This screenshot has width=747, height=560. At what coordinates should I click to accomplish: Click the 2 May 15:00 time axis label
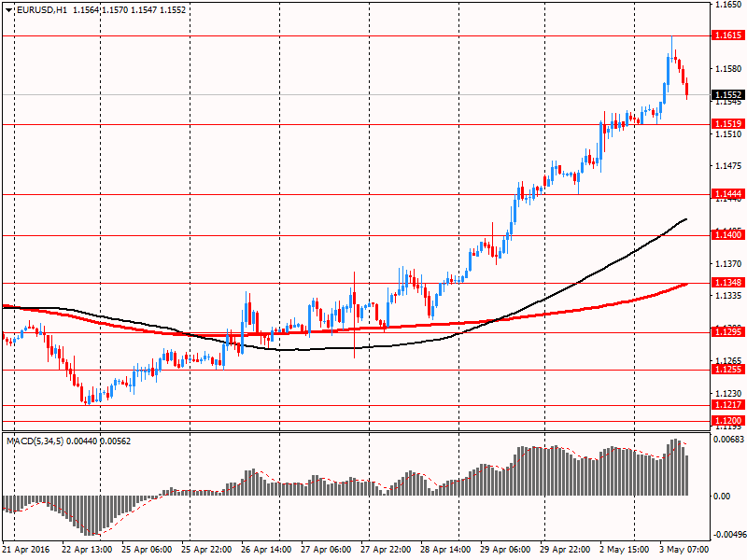click(625, 550)
